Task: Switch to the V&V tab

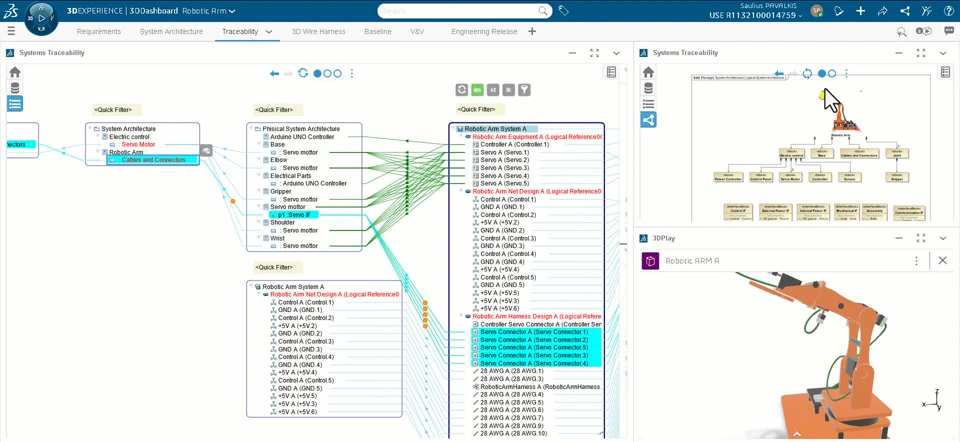Action: pos(418,32)
